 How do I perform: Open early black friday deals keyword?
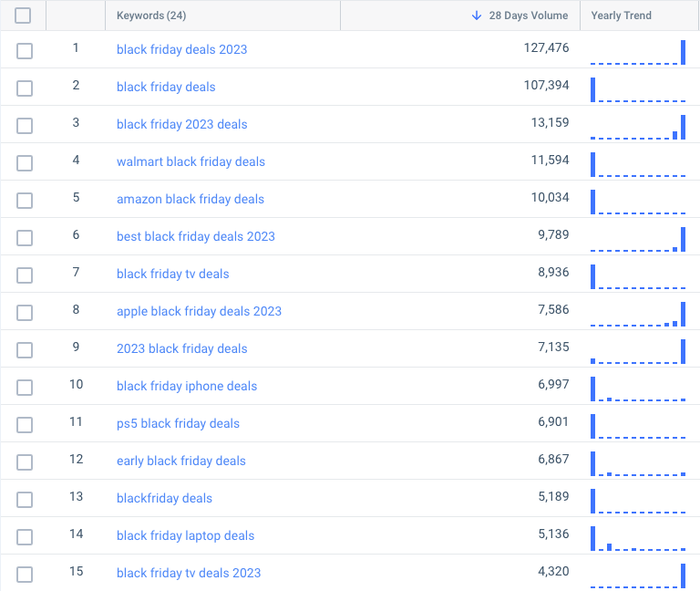181,461
